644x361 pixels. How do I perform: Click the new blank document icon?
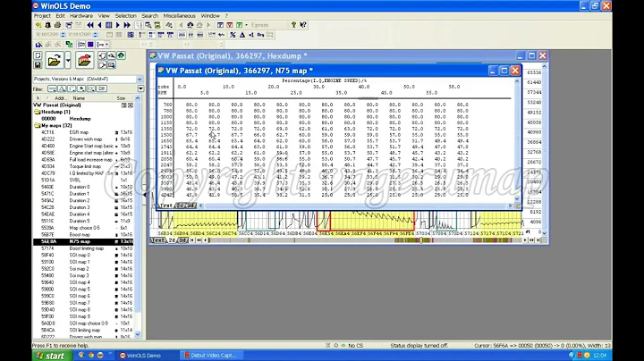click(38, 55)
